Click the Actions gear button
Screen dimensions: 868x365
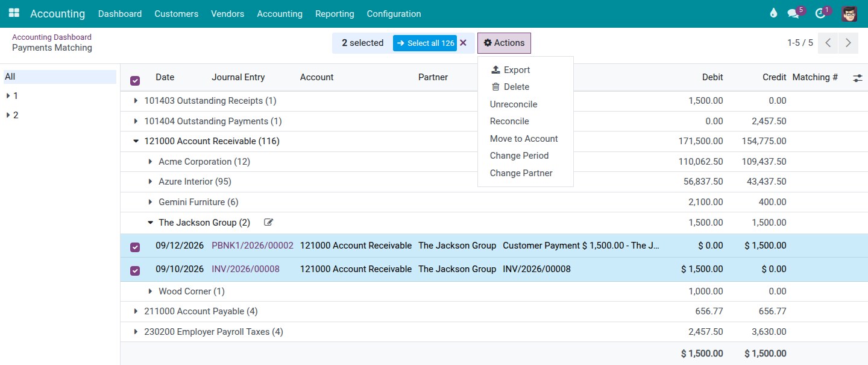(504, 43)
